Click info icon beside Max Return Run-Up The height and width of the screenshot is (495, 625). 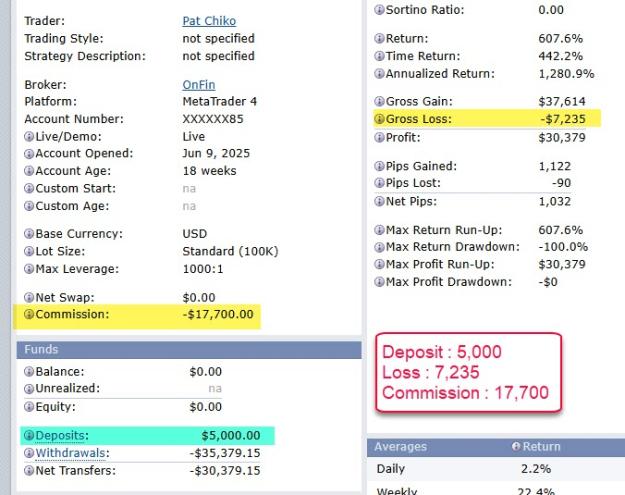379,230
